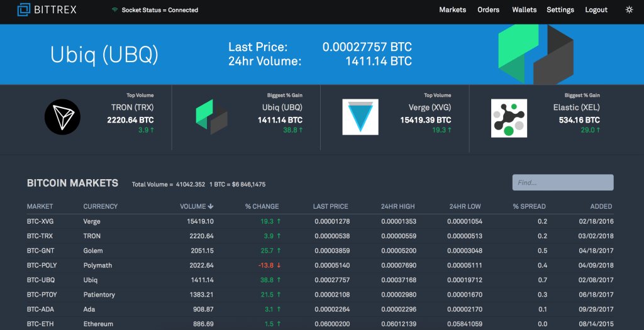The width and height of the screenshot is (644, 330).
Task: Click the green up arrow in Golem row
Action: [x=279, y=251]
